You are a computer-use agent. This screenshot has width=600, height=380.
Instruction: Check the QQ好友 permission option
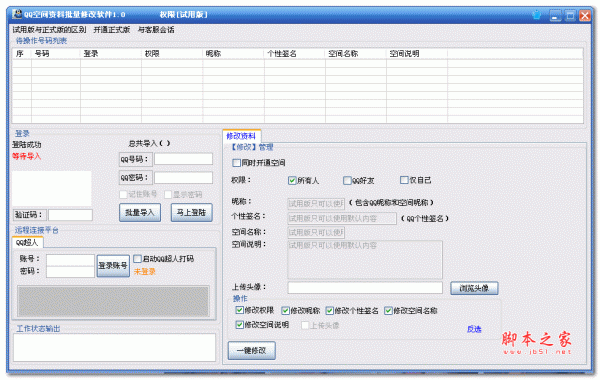click(x=347, y=180)
